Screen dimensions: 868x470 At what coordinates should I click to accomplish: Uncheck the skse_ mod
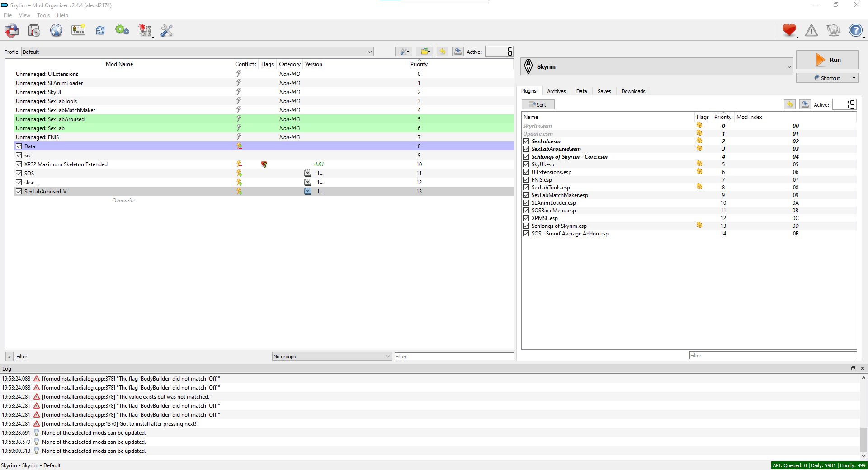tap(19, 183)
